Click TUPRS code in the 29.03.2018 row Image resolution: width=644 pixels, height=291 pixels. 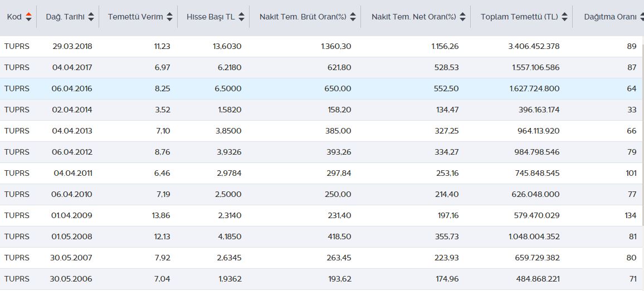17,46
